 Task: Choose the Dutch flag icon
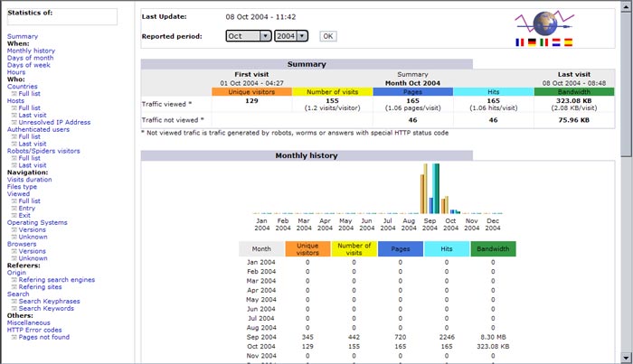tap(555, 42)
